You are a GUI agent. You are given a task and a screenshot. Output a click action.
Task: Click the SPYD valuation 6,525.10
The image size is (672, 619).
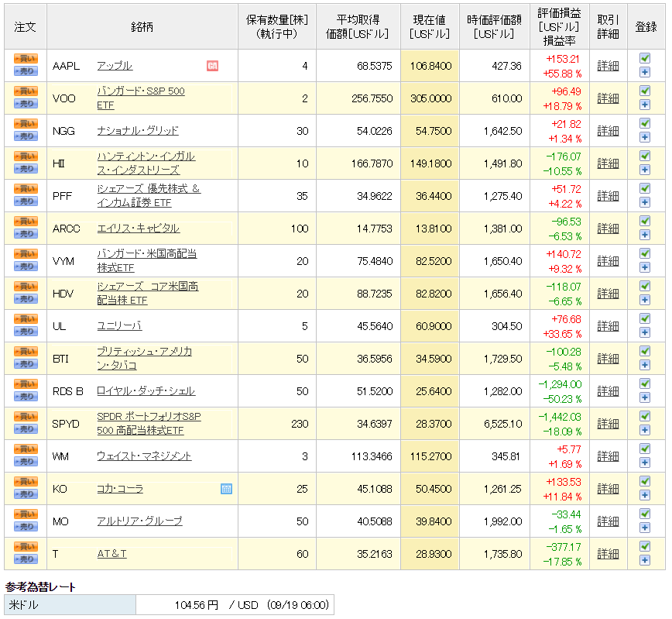coord(502,424)
